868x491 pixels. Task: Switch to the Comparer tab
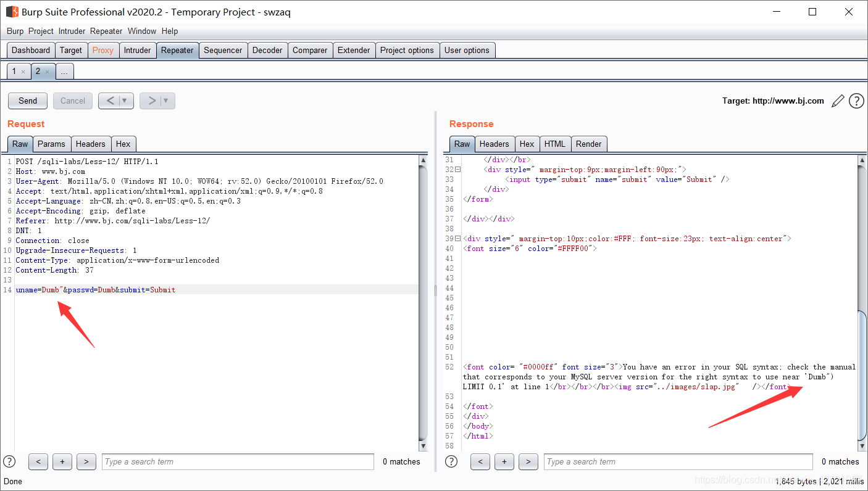tap(310, 51)
